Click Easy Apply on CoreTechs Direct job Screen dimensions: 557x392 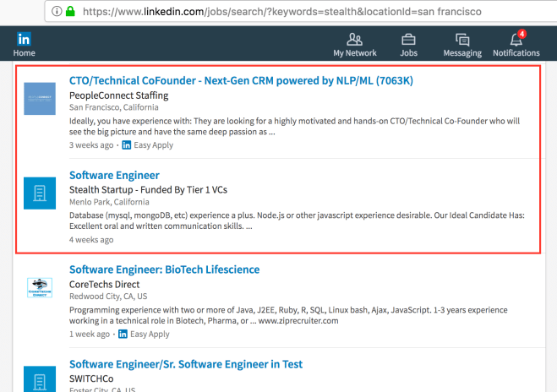coord(149,335)
